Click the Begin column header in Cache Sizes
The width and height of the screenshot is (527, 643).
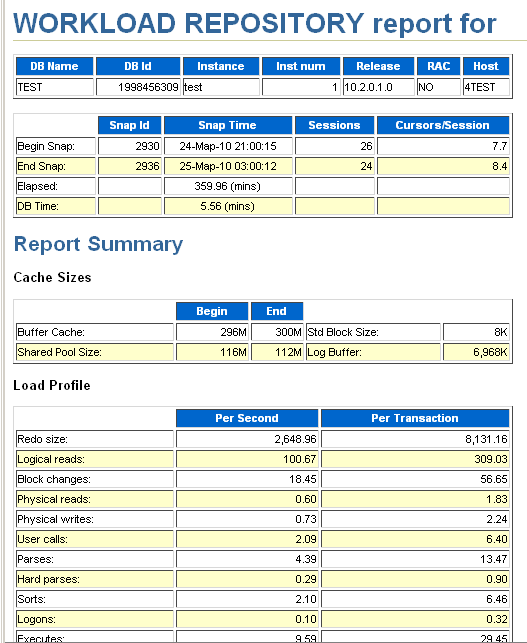[x=212, y=311]
